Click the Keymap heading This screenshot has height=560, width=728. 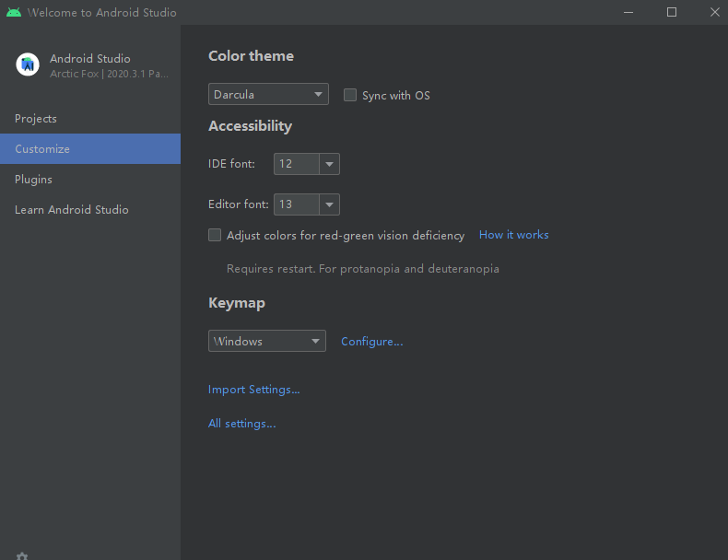point(237,303)
